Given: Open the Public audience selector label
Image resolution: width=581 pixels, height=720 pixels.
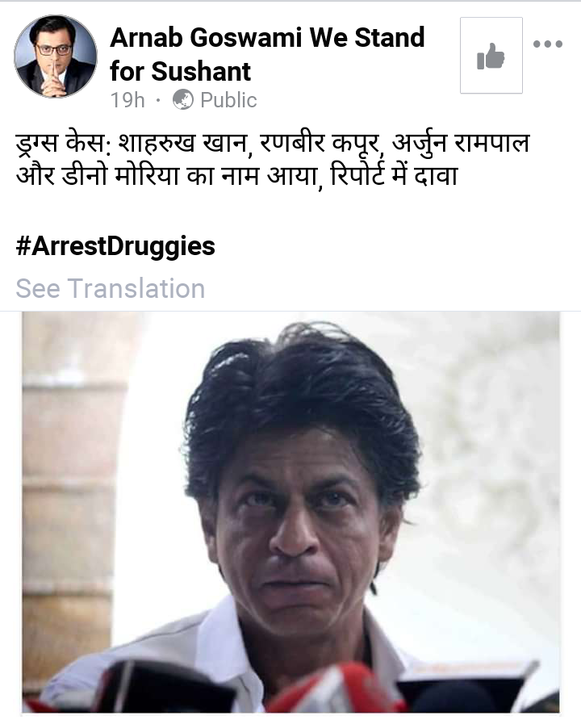Looking at the screenshot, I should 228,100.
